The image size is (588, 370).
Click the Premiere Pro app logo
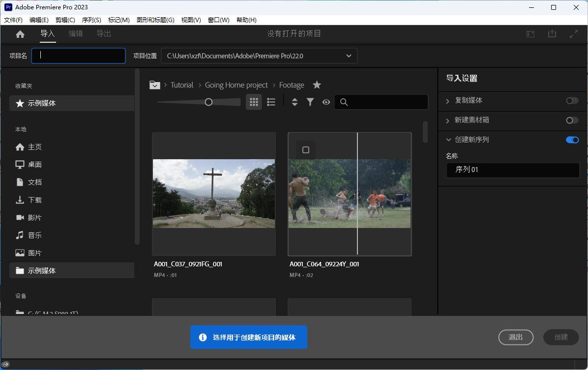click(8, 7)
